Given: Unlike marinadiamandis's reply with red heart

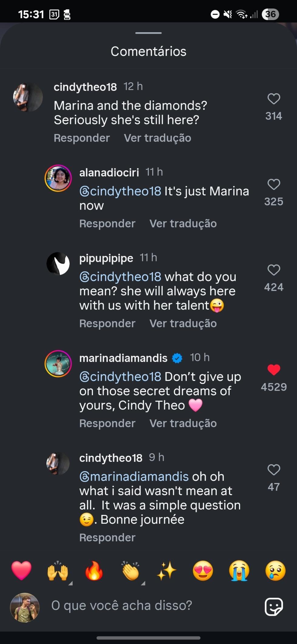Looking at the screenshot, I should coord(274,370).
